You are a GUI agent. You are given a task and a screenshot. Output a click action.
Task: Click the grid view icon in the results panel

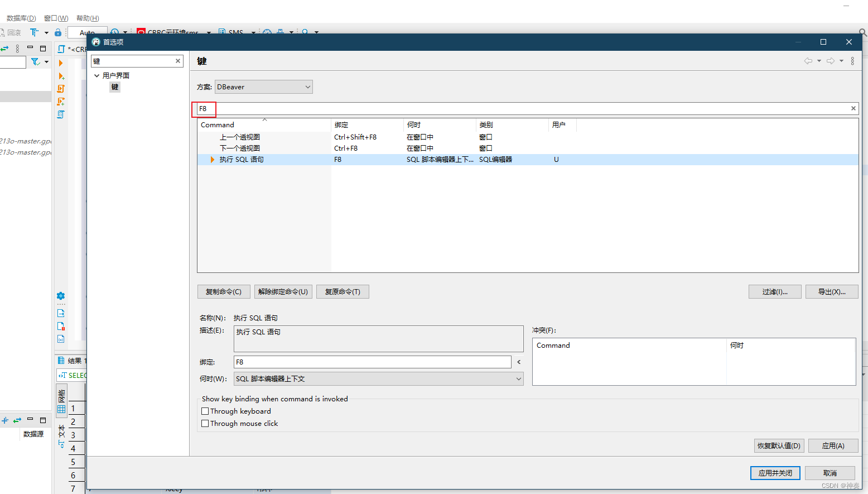tap(62, 409)
